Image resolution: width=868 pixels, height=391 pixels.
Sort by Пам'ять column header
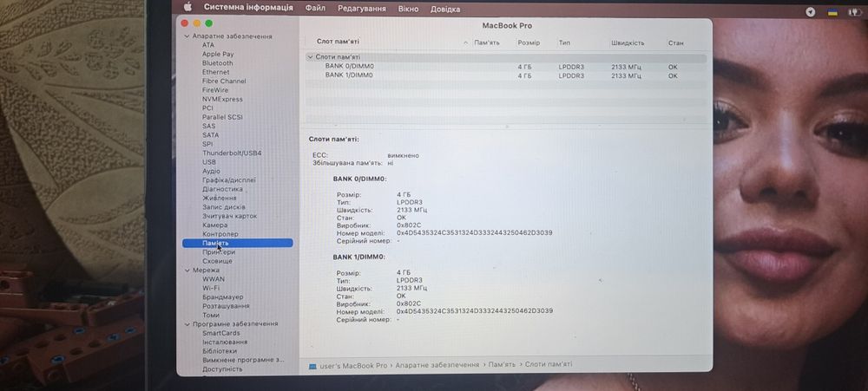point(487,43)
